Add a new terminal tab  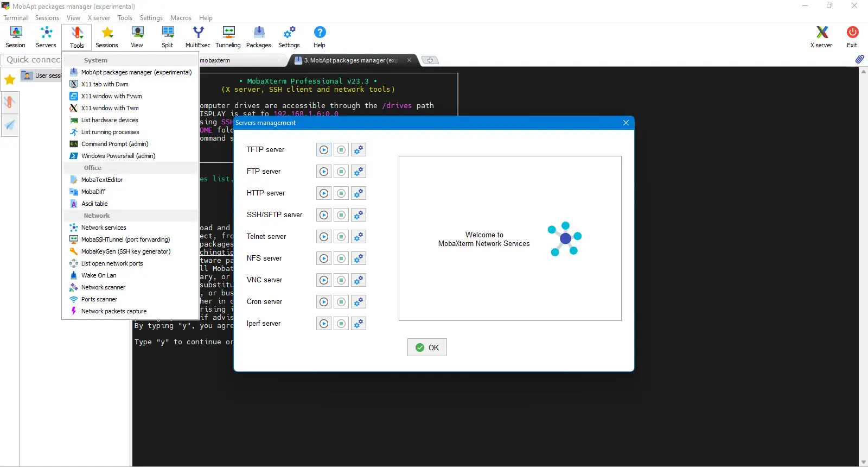pyautogui.click(x=430, y=60)
